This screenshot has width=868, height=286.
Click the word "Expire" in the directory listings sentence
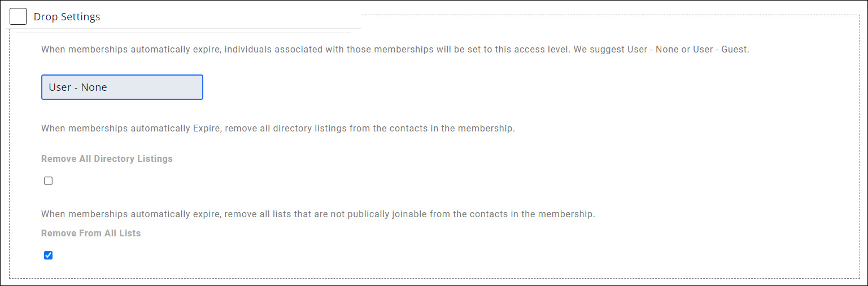(207, 129)
